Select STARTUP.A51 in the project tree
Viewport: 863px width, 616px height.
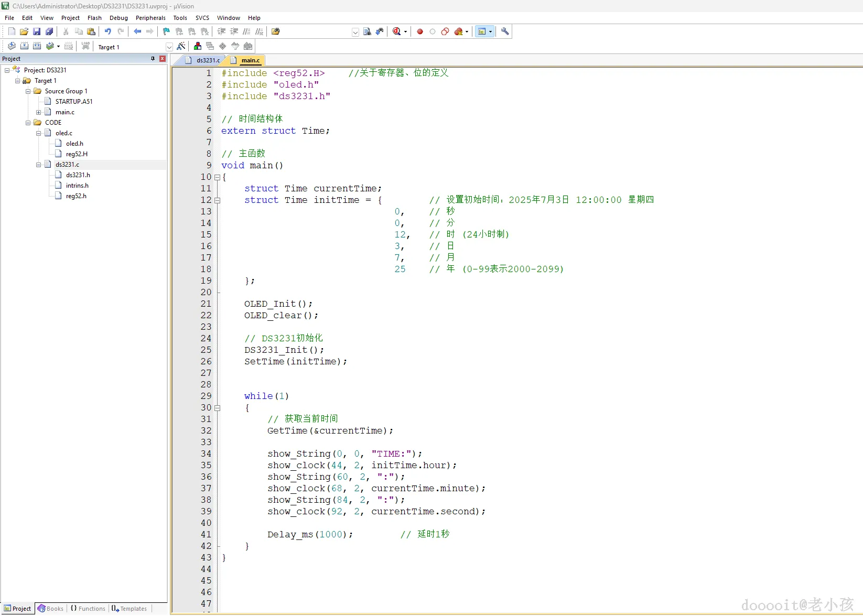pyautogui.click(x=74, y=102)
